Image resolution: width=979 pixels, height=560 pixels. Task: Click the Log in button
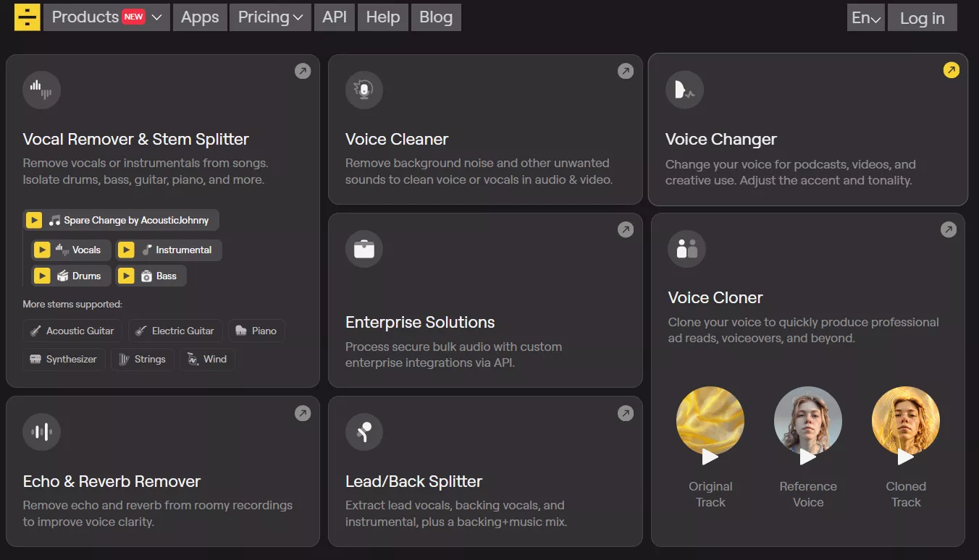[923, 18]
